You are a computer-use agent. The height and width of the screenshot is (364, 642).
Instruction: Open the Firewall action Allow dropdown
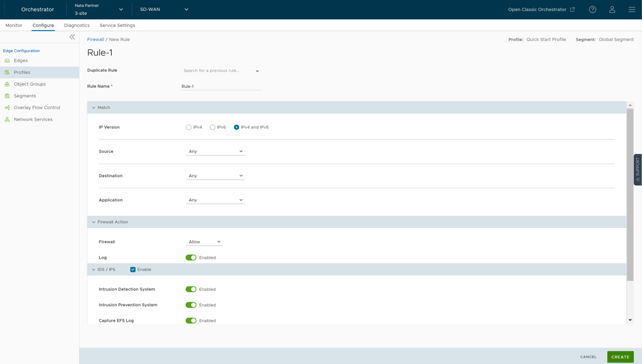204,242
